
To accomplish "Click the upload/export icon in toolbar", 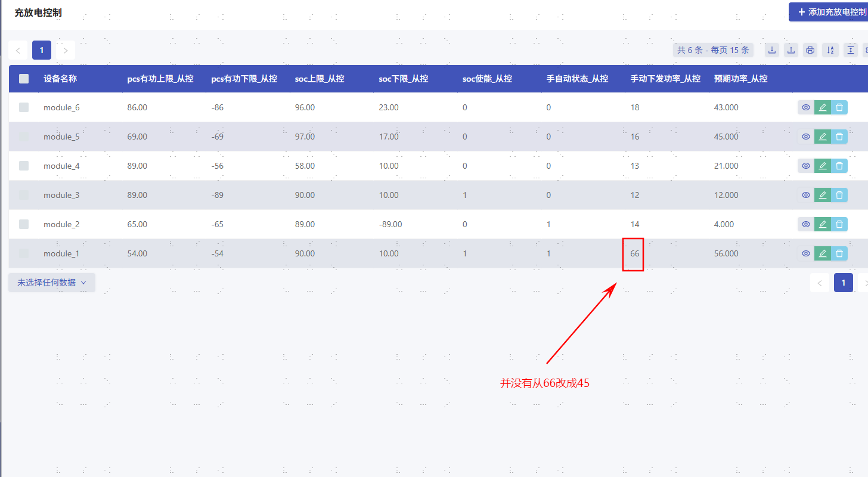I will tap(791, 50).
